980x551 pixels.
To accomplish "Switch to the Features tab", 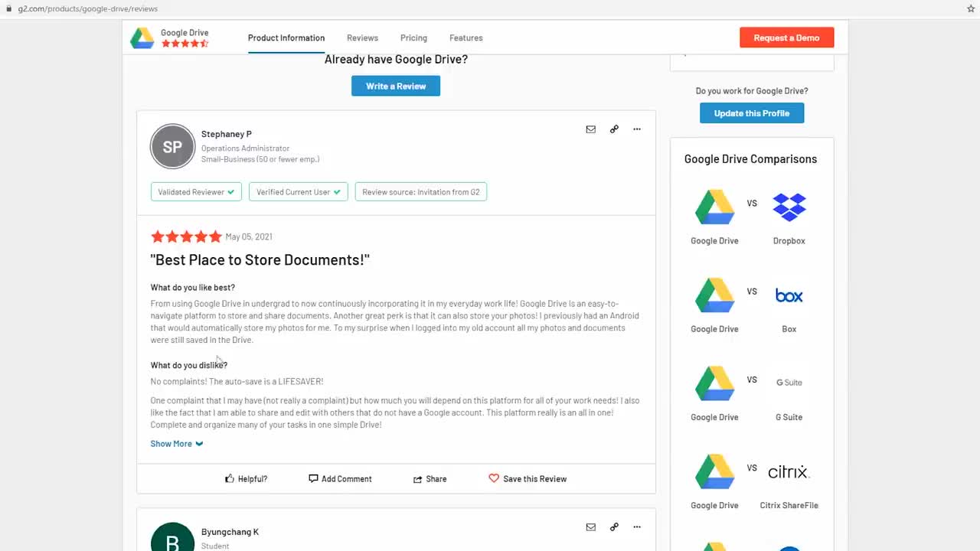I will (466, 37).
